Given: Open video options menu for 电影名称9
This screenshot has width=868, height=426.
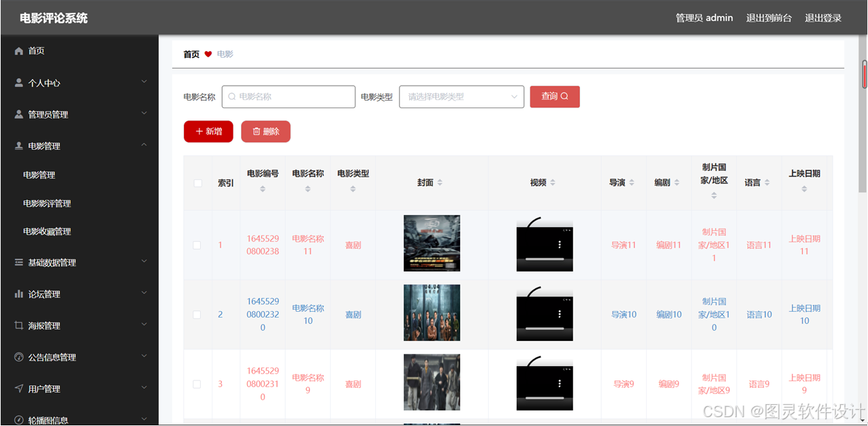Looking at the screenshot, I should click(x=560, y=383).
